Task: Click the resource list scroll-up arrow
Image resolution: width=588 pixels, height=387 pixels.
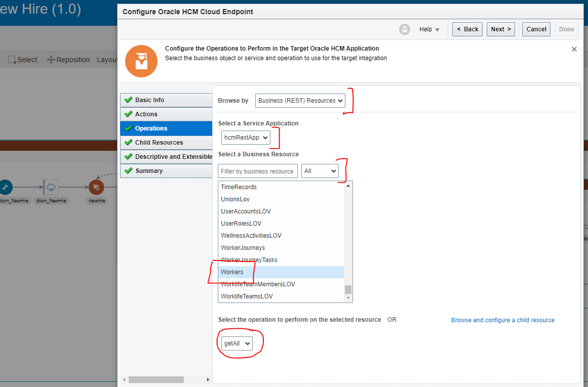Action: click(x=348, y=186)
